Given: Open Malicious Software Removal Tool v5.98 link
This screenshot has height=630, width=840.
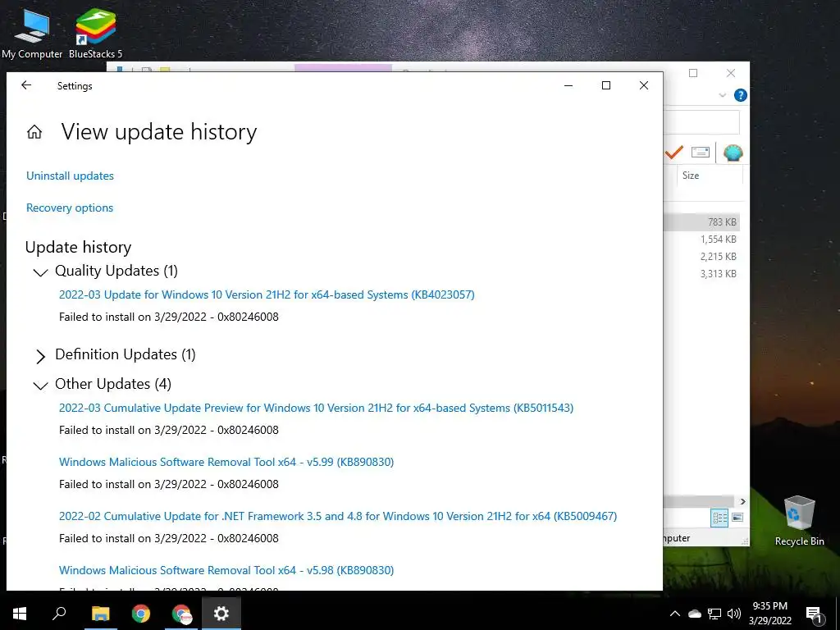Looking at the screenshot, I should coord(226,570).
